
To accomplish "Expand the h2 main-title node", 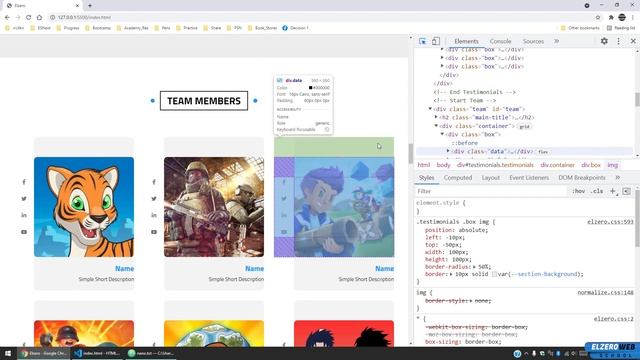I will (x=436, y=117).
